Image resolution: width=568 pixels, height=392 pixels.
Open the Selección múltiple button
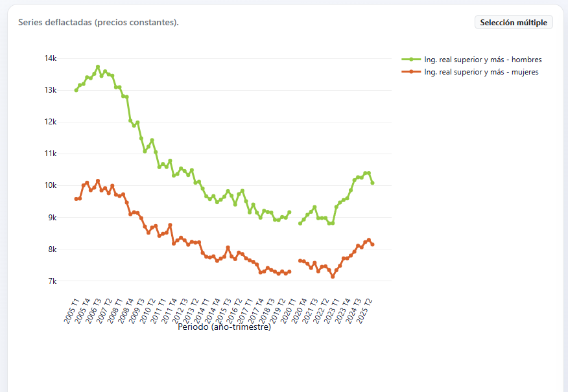(x=514, y=23)
